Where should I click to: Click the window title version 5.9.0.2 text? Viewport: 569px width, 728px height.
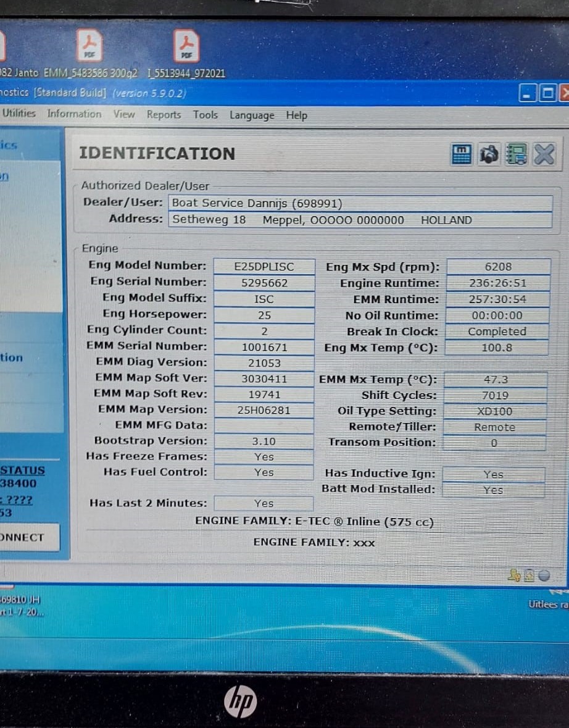[x=149, y=93]
